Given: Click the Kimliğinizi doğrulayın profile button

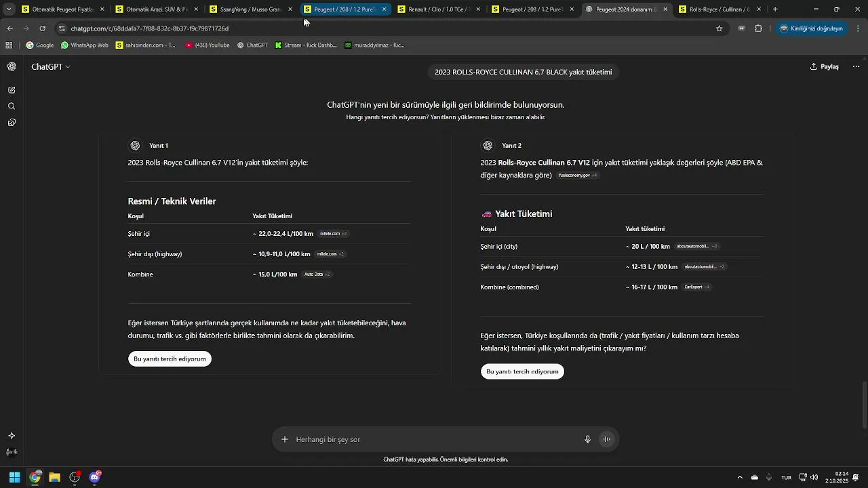Looking at the screenshot, I should pos(811,28).
